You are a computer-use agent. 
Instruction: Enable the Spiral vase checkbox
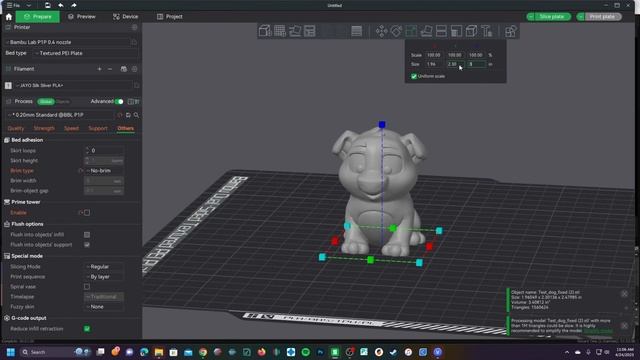[x=87, y=287]
